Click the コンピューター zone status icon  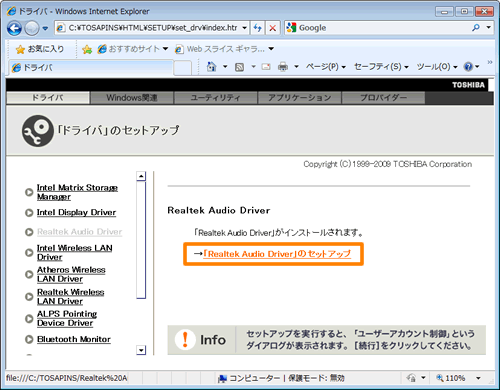(x=222, y=379)
